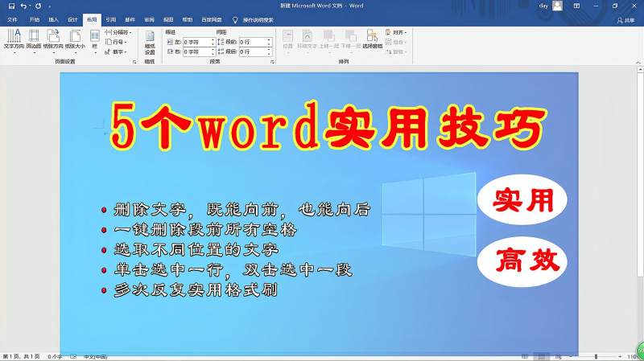Increase left indent with the up spinner

pyautogui.click(x=213, y=39)
